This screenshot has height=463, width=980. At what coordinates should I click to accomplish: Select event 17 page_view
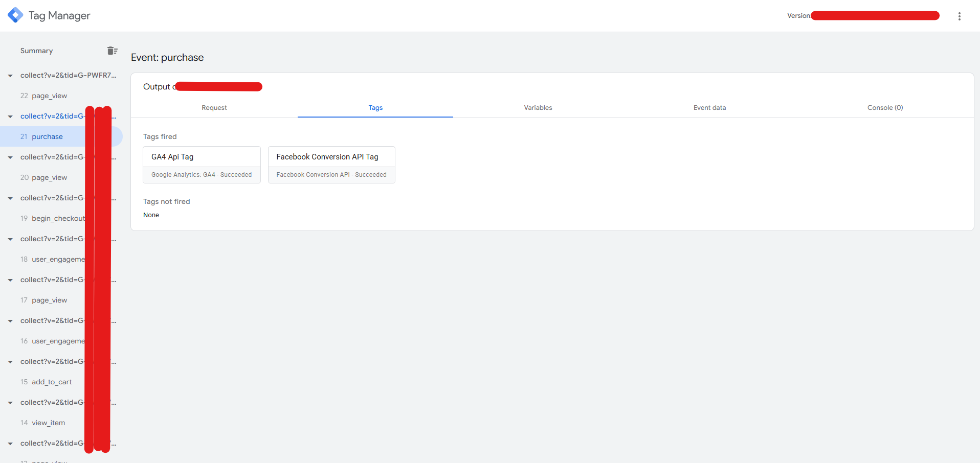click(61, 300)
